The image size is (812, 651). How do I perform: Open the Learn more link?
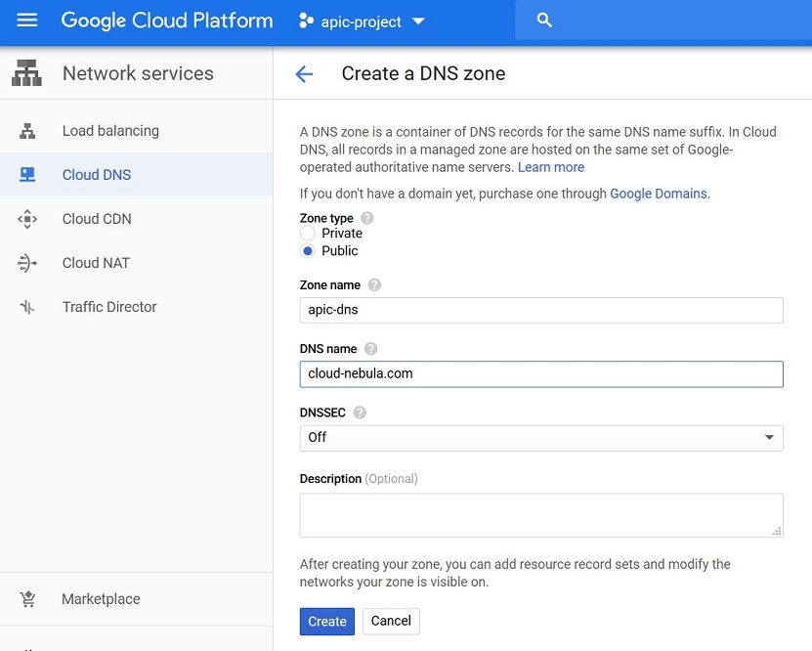click(x=551, y=167)
